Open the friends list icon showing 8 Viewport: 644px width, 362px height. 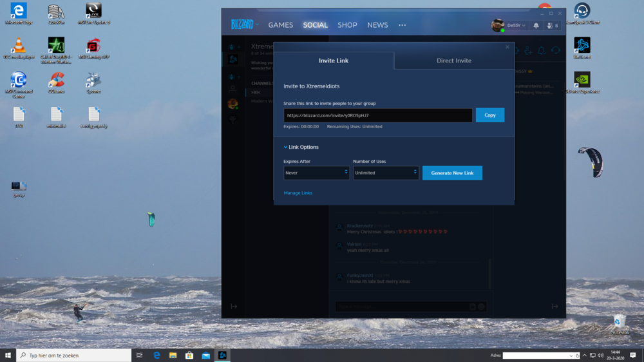pos(551,26)
